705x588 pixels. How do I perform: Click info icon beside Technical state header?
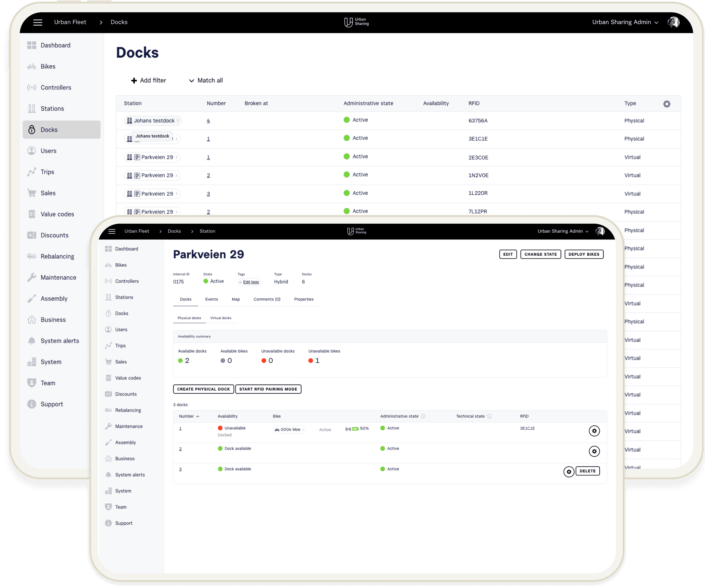[x=489, y=416]
